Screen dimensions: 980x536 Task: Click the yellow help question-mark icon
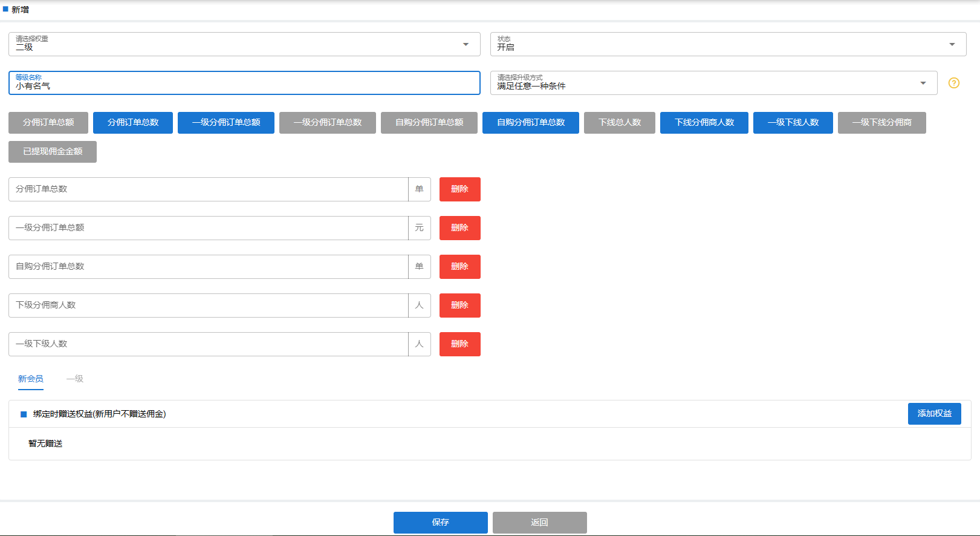[x=954, y=83]
